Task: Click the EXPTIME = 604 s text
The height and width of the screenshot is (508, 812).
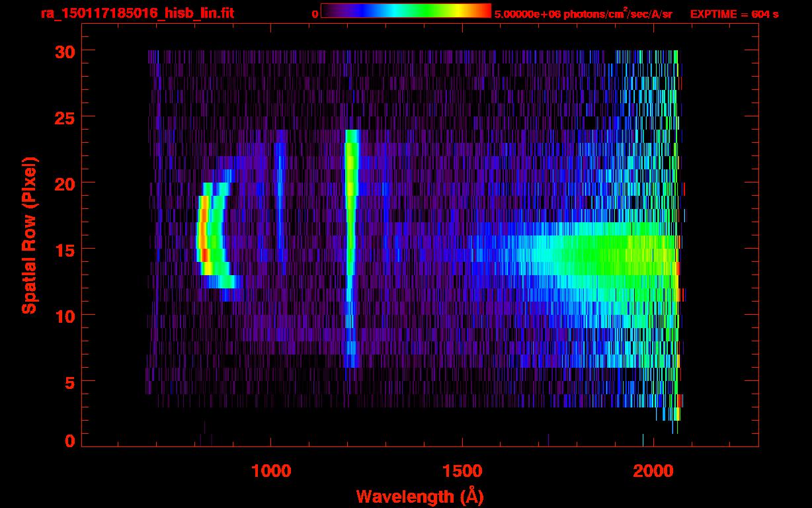Action: 734,14
